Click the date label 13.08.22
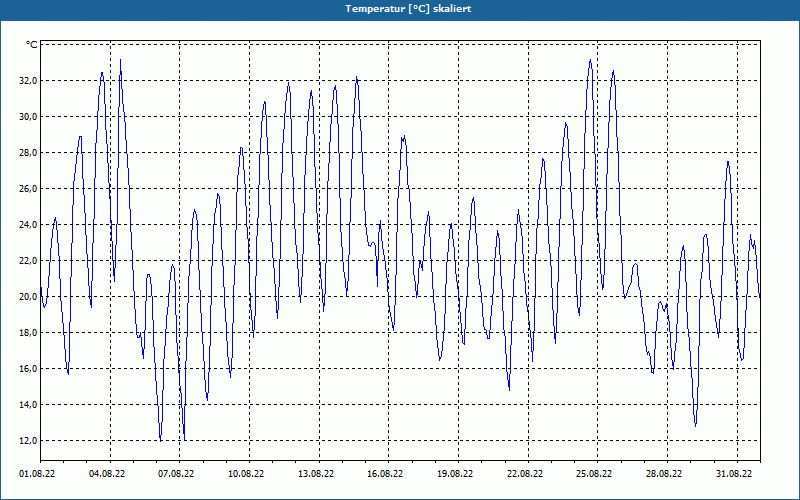The width and height of the screenshot is (800, 500). 316,474
